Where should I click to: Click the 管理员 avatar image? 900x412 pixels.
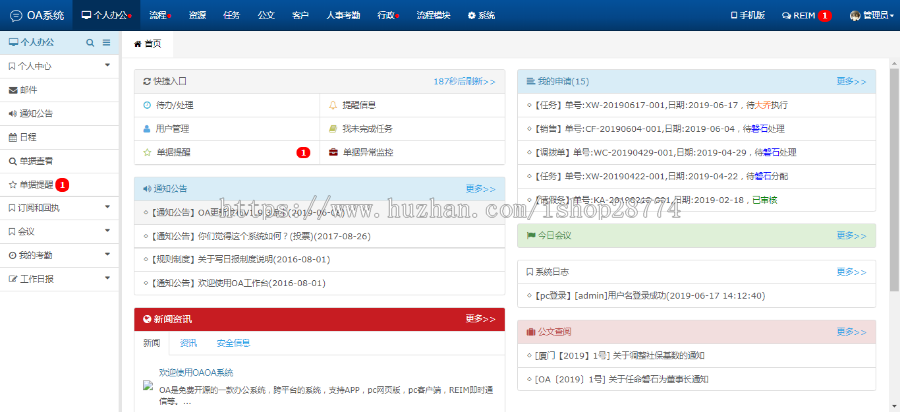[855, 15]
